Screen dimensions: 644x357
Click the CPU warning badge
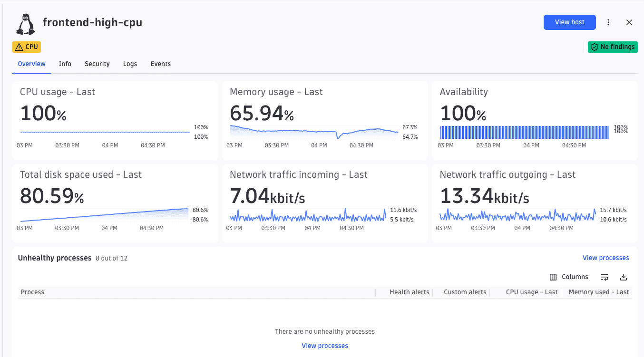coord(27,47)
